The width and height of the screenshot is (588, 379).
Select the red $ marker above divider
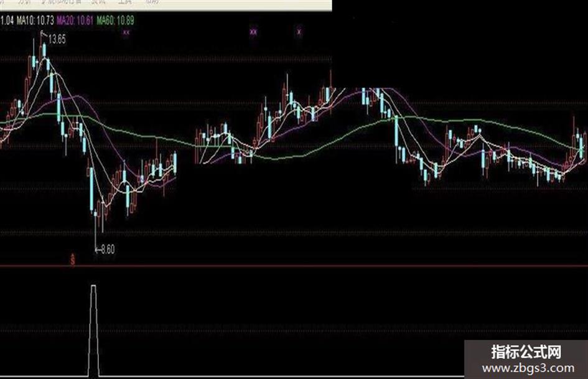click(73, 260)
